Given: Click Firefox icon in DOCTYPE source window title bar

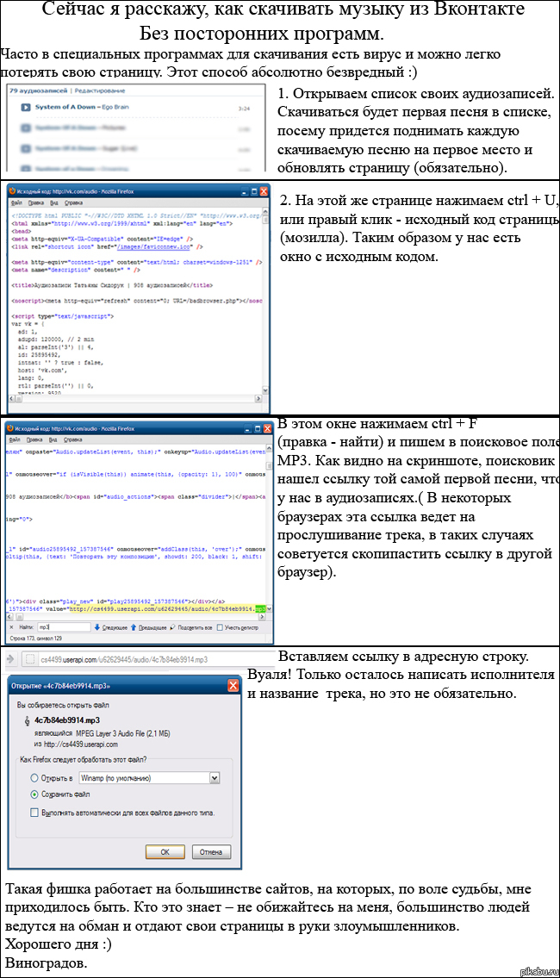Looking at the screenshot, I should (12, 191).
